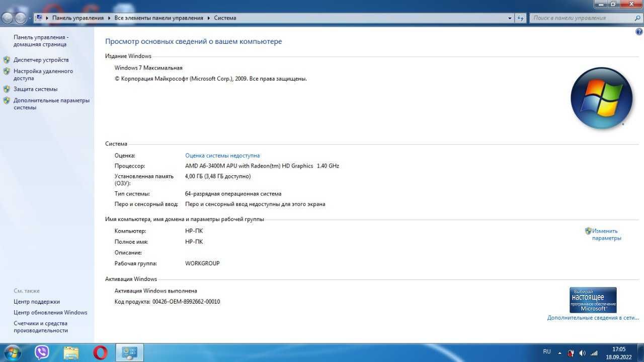Expand the root arrow before Панель управления breadcrumb

click(x=47, y=18)
